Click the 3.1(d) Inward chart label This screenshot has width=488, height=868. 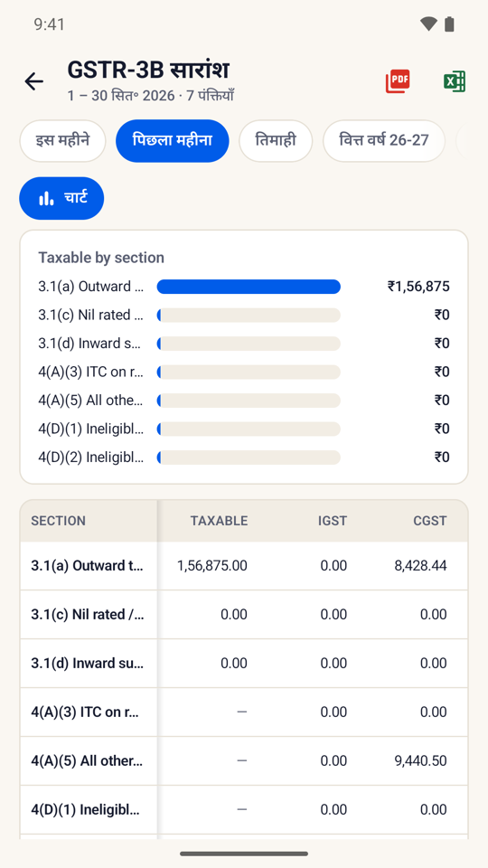[x=89, y=344]
